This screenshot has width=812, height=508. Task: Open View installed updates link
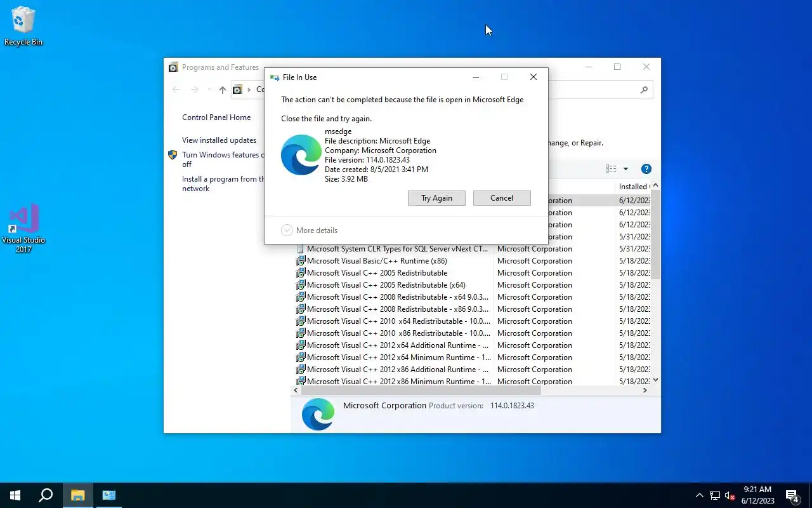[219, 140]
